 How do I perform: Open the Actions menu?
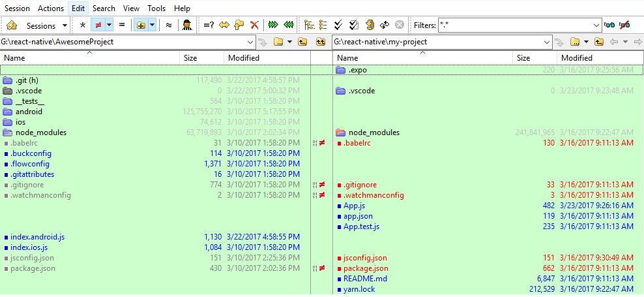(x=51, y=8)
